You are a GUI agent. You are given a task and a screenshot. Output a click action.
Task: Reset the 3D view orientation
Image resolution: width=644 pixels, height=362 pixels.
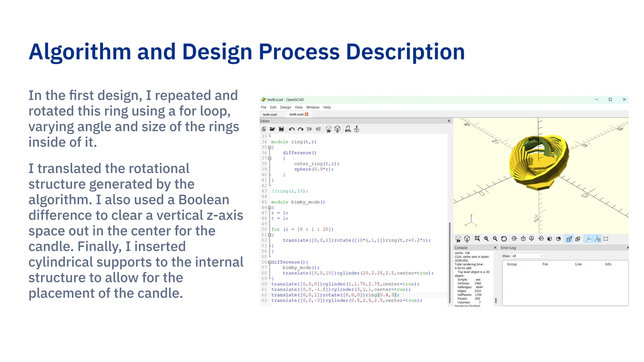point(504,239)
